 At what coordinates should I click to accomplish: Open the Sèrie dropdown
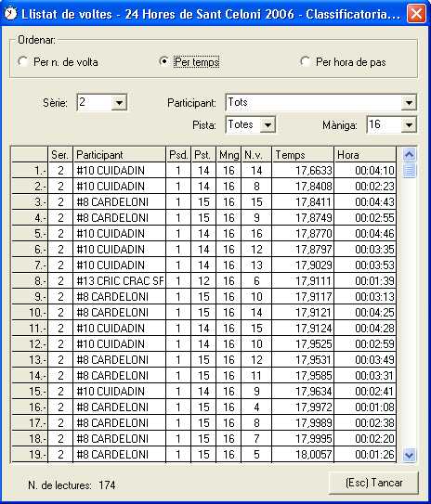(119, 102)
